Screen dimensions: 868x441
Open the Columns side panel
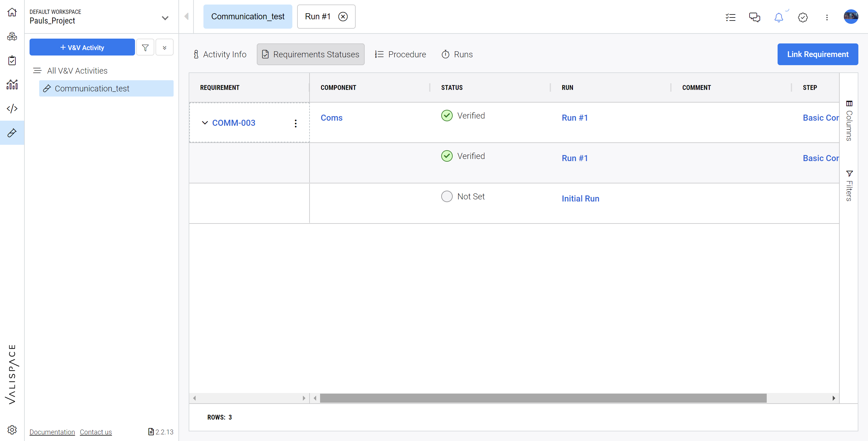(849, 121)
